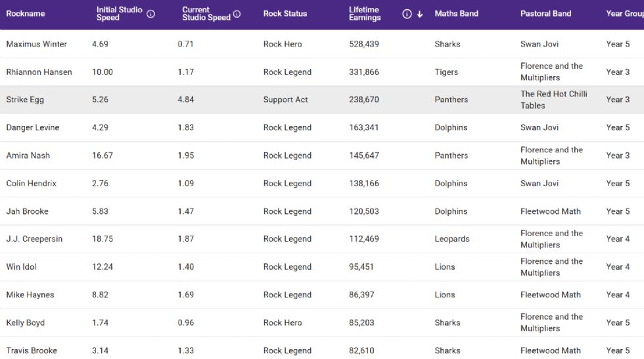Viewport: 644px width, 359px height.
Task: Click the Pastoral Band column header
Action: (x=545, y=14)
